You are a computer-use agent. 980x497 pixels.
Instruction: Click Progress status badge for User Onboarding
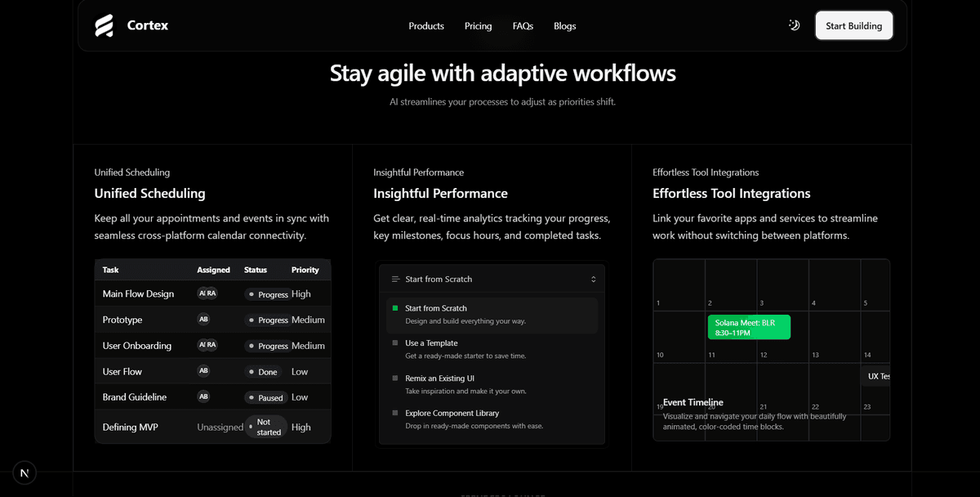pos(267,346)
